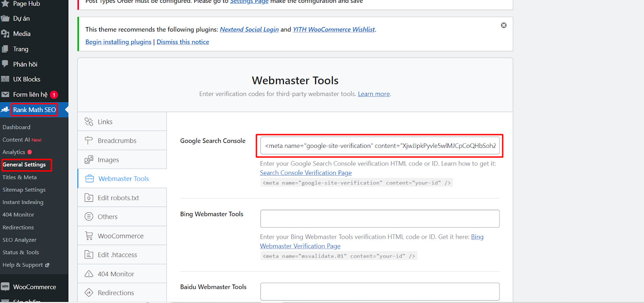Click the Google Search Console input field
Viewport: 644px width, 303px height.
coord(380,146)
